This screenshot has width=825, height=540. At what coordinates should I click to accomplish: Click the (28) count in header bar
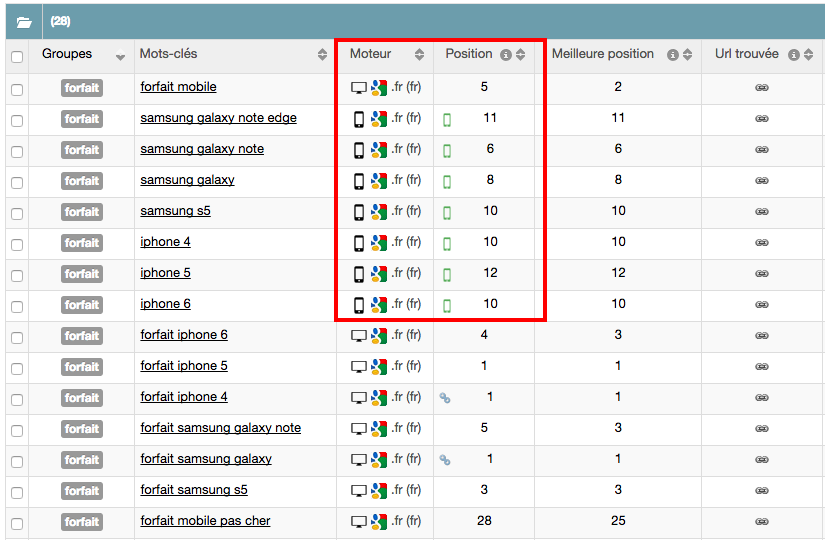[x=61, y=21]
